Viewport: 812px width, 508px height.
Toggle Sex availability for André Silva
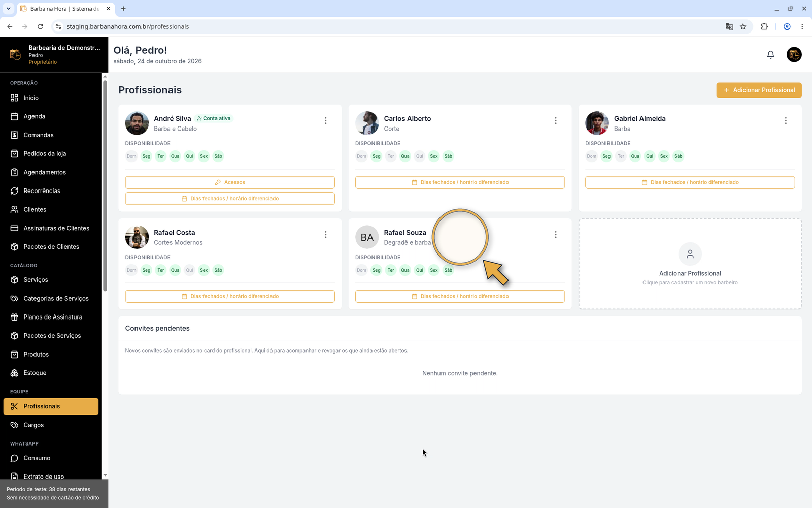[x=204, y=156]
